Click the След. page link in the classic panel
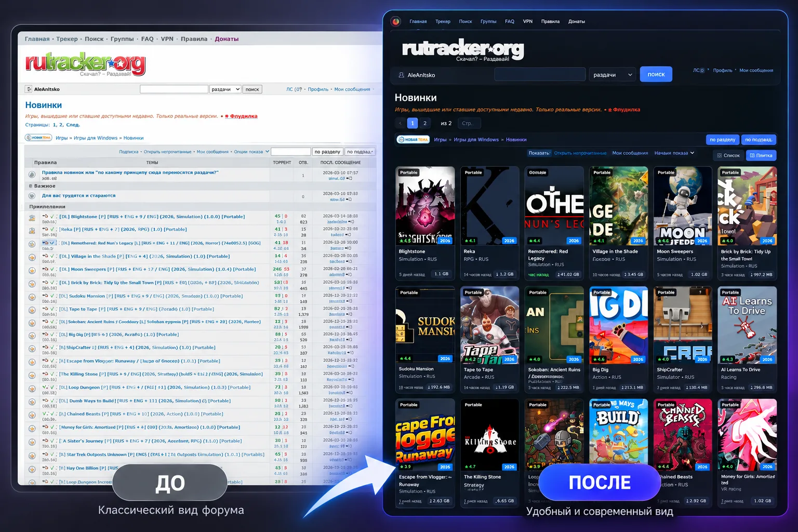Screen dimensions: 798x532 (x=73, y=125)
